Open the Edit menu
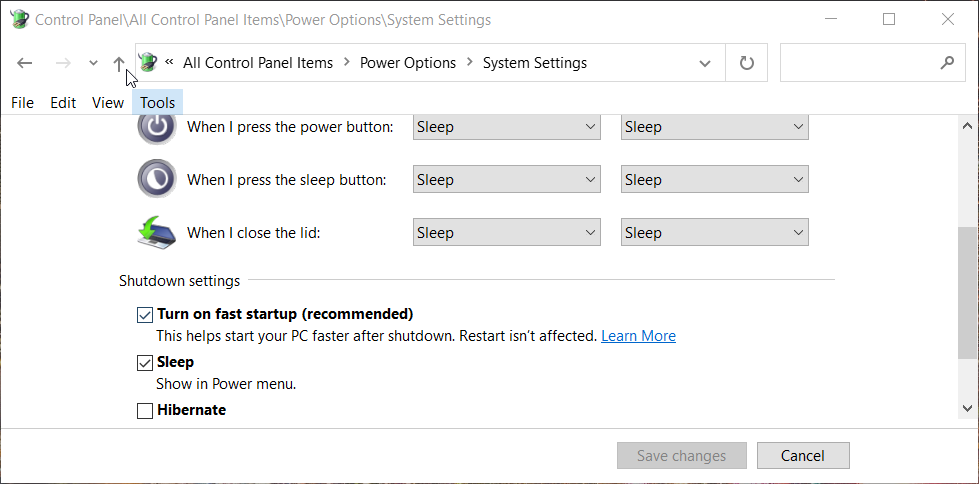979x484 pixels. tap(63, 102)
